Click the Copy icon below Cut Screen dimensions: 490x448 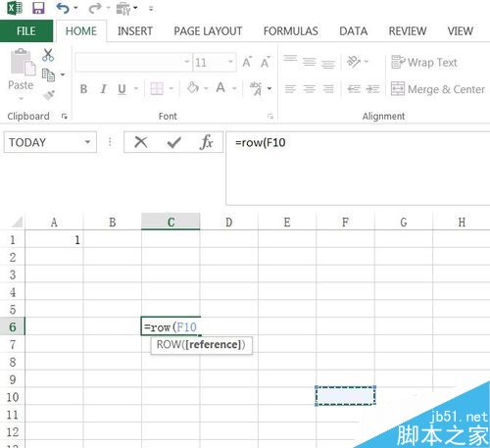click(x=48, y=75)
